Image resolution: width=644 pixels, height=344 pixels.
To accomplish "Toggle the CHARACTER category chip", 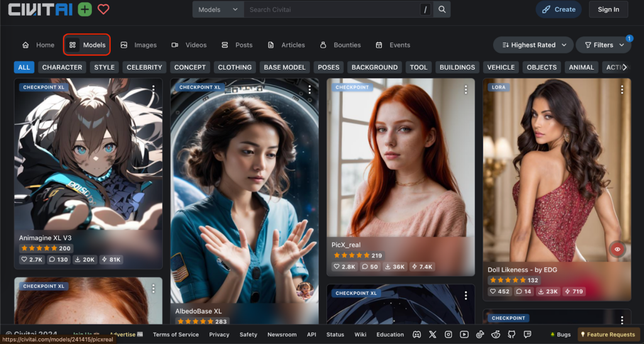I will pos(62,67).
